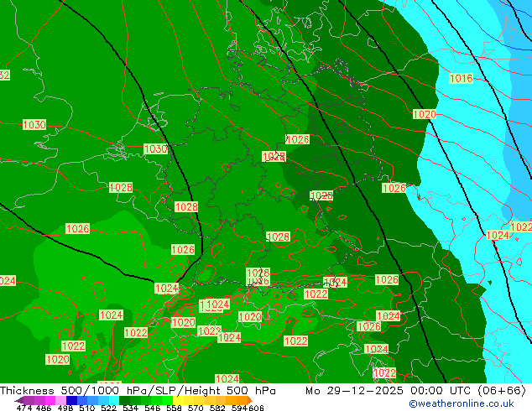Pick the dark blue swatch in the legend
Screen dimensions: 532x411
point(71,400)
